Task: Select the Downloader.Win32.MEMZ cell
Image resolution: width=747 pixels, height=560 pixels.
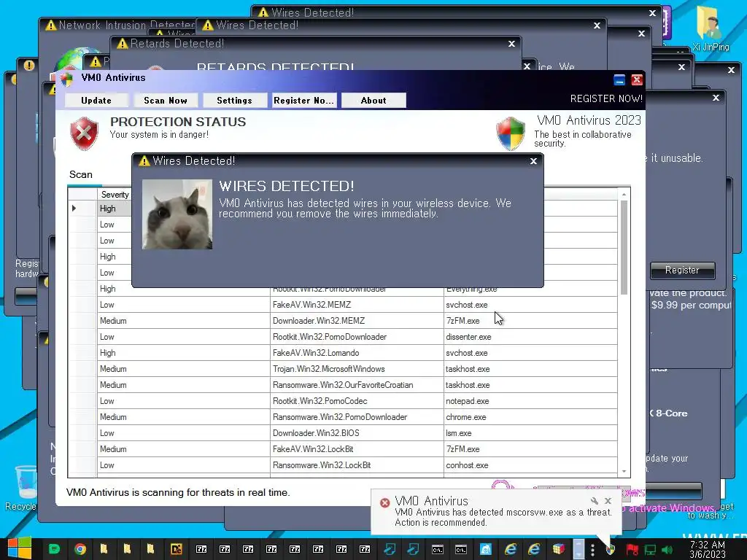Action: pyautogui.click(x=357, y=321)
